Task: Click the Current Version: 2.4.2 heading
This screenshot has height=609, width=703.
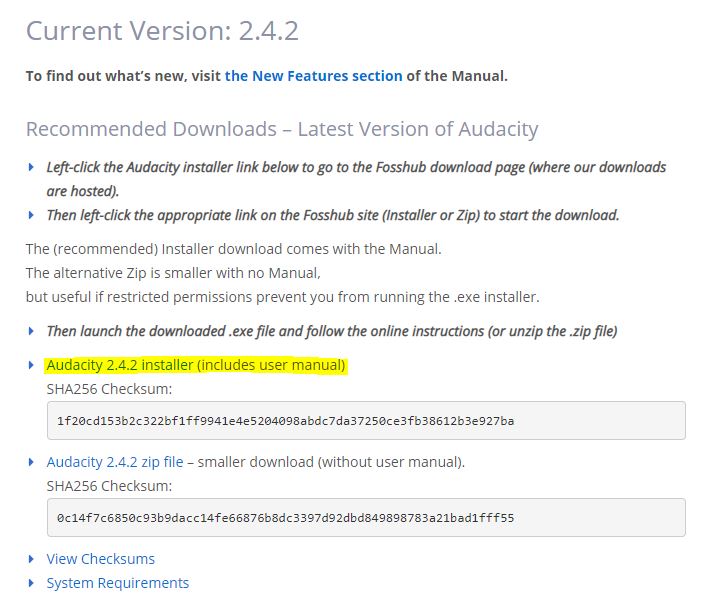Action: coord(162,31)
